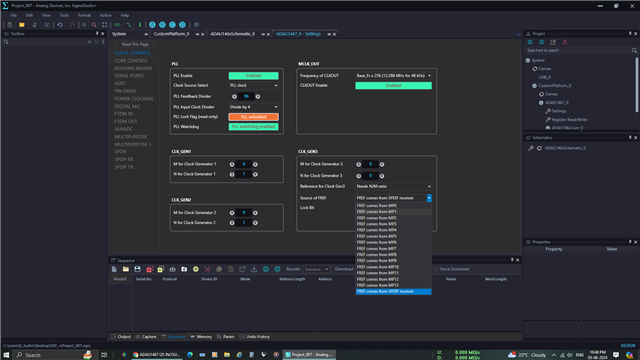640x360 pixels.
Task: Decrease M for Clock Generator 1
Action: tap(232, 164)
